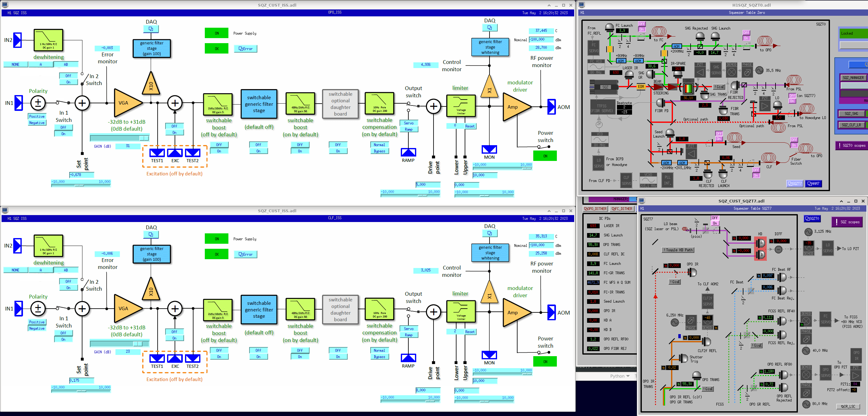Open the SQZT7 related display in SQZT0
The image size is (868, 416).
[795, 184]
